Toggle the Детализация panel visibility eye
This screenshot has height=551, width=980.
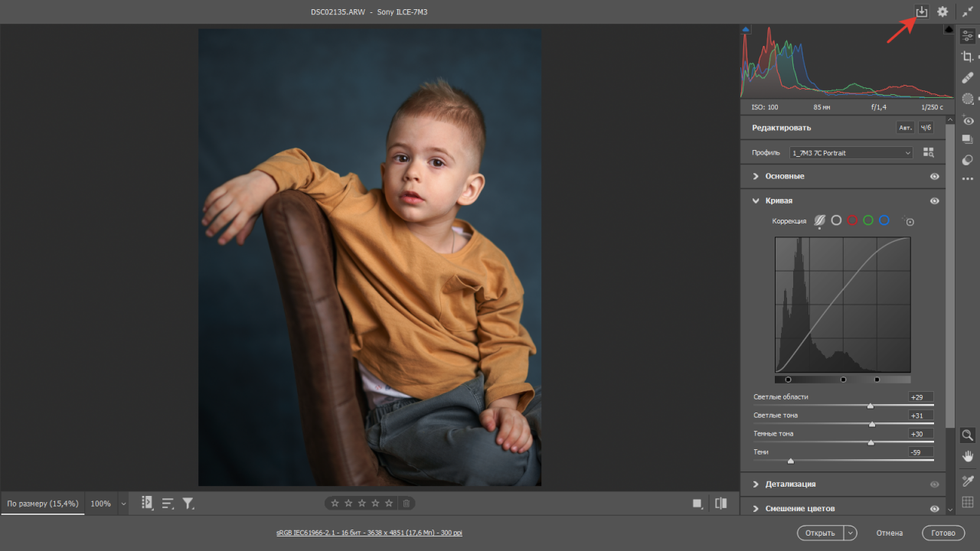(934, 484)
